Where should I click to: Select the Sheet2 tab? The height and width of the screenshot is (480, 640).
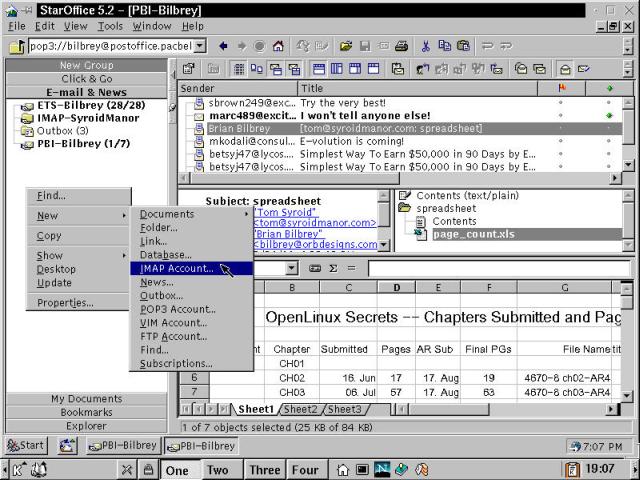pyautogui.click(x=300, y=409)
